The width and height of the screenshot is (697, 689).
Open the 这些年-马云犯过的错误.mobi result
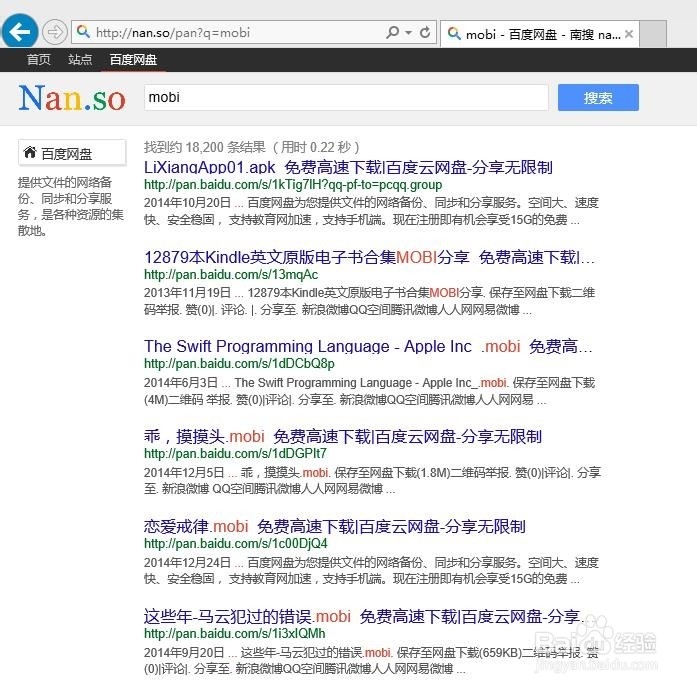coord(364,616)
